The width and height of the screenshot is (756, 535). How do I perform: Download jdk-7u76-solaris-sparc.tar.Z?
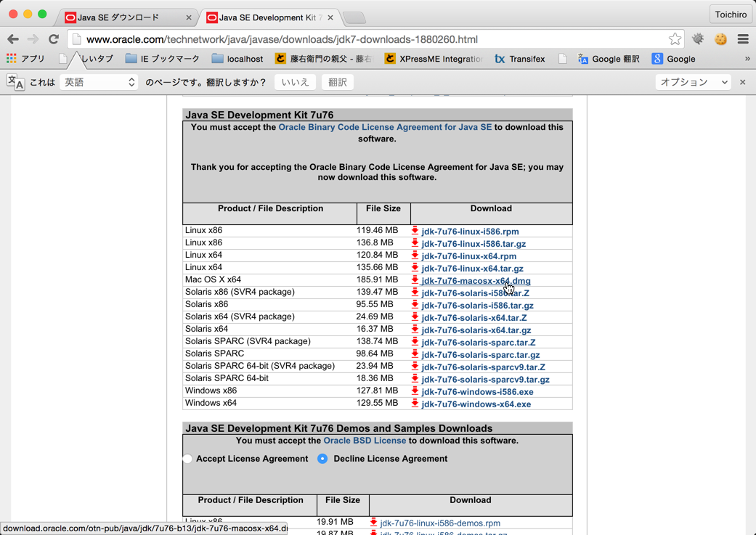coord(479,343)
